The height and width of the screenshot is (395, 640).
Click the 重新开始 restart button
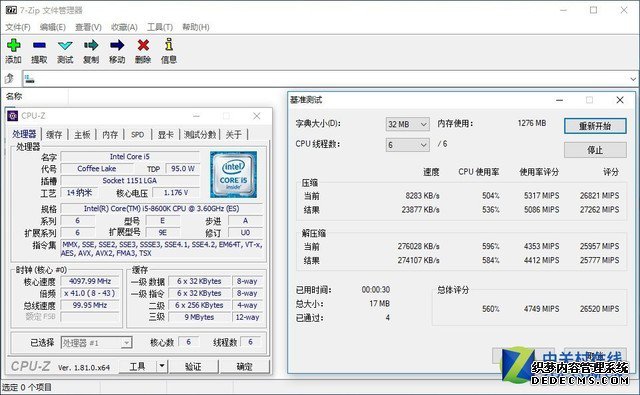595,126
